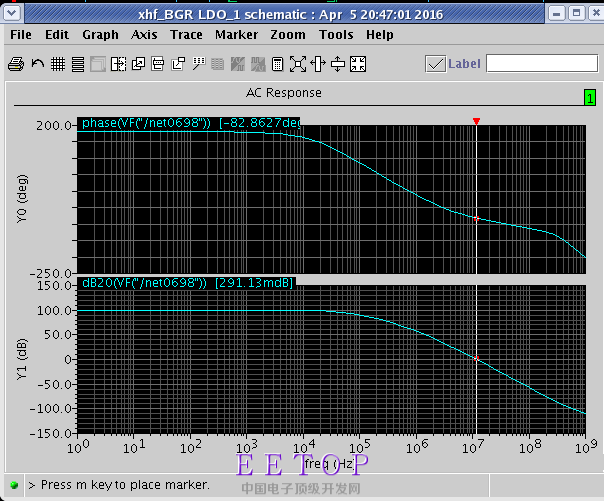The height and width of the screenshot is (501, 604).
Task: Minimize the waveform window
Action: [x=556, y=14]
